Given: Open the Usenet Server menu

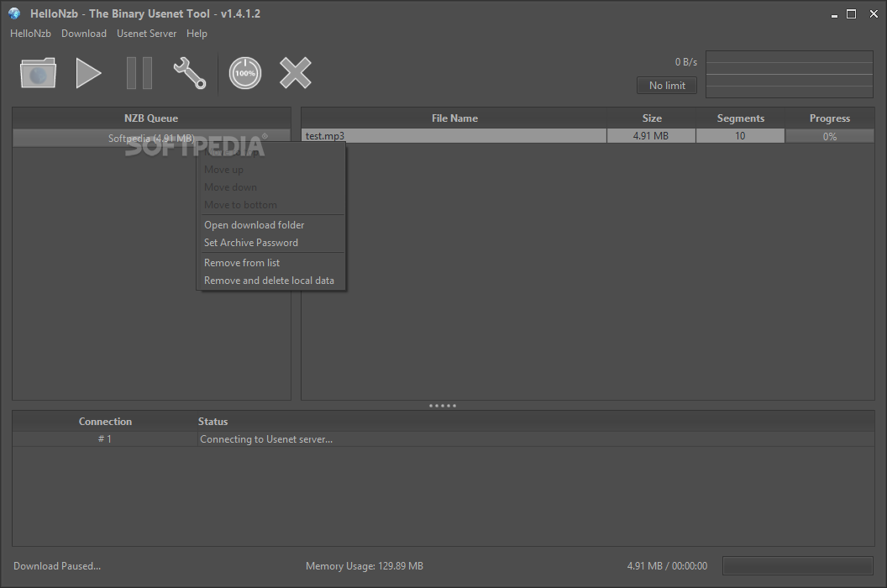Looking at the screenshot, I should (146, 34).
